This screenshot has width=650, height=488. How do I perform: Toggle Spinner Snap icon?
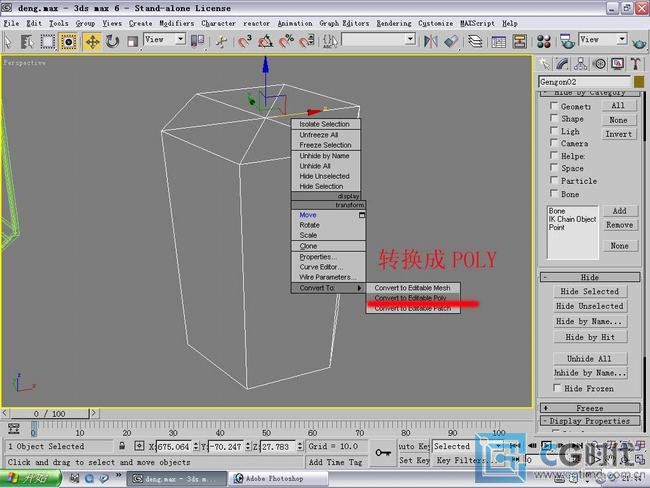click(307, 41)
